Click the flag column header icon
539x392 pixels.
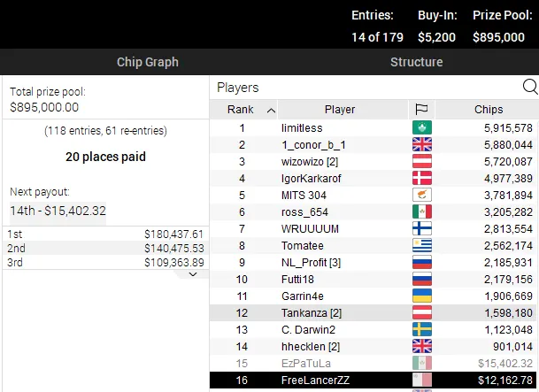421,110
